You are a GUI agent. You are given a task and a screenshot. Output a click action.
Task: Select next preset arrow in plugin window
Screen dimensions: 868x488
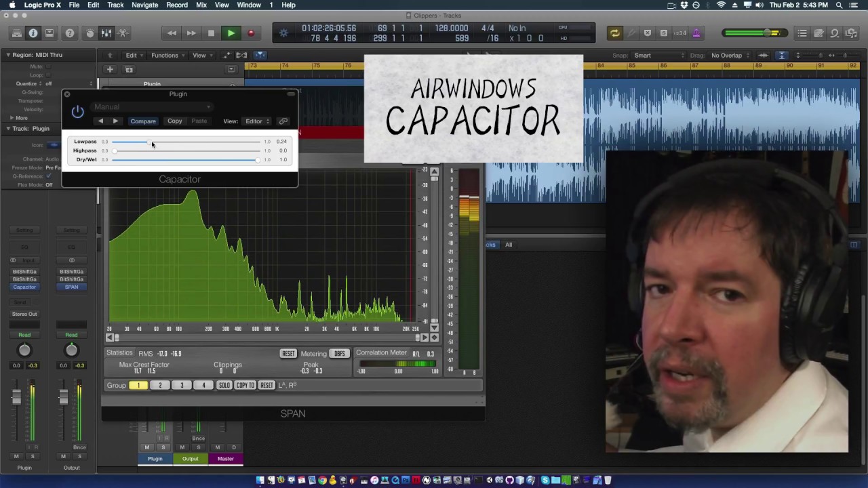point(115,121)
